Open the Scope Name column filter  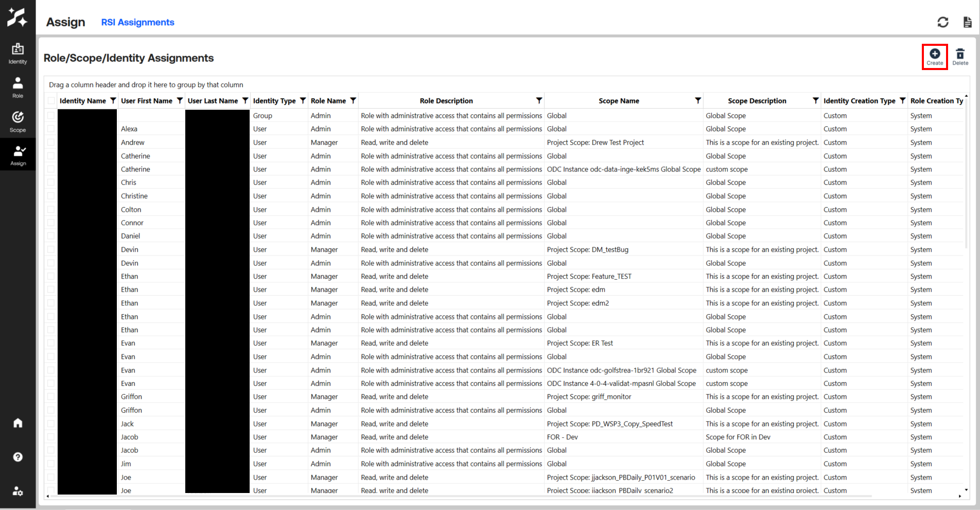[698, 100]
